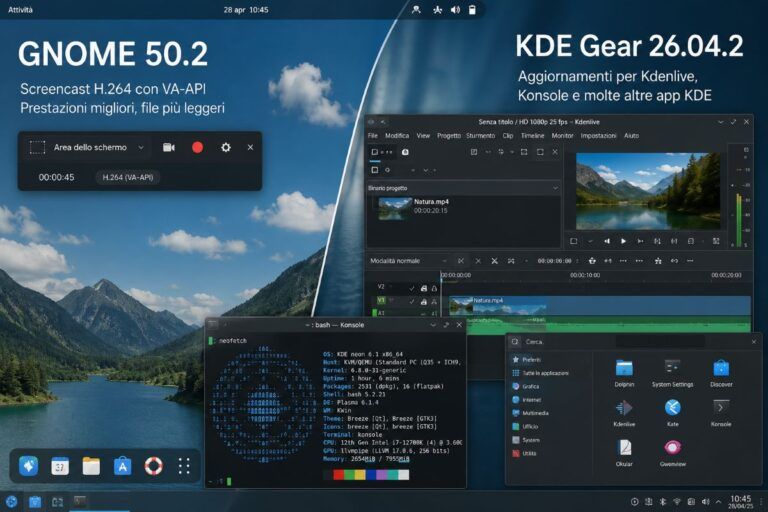The image size is (768, 512).
Task: Show all apps grid in GNOME dock
Action: 184,466
